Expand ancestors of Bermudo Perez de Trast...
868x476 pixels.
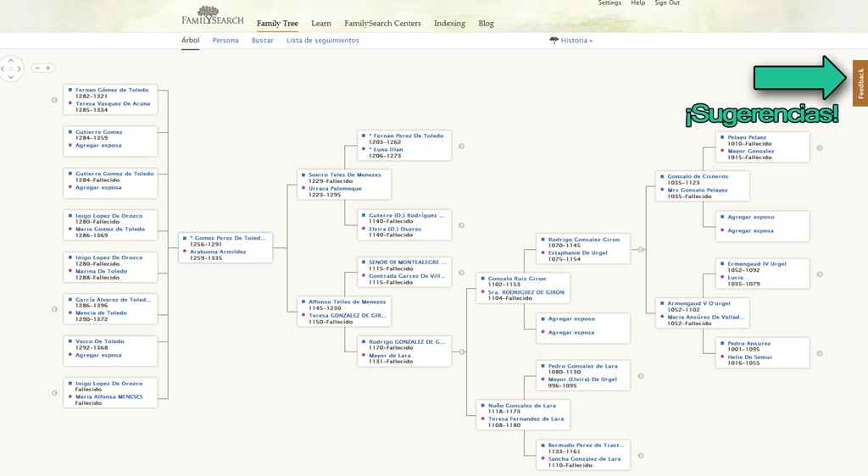tap(641, 456)
